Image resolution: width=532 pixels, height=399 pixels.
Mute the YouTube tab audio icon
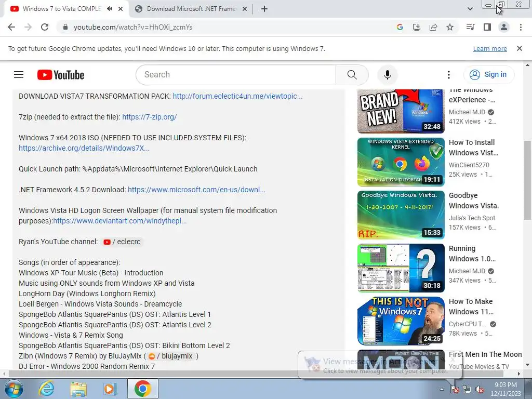(x=109, y=9)
